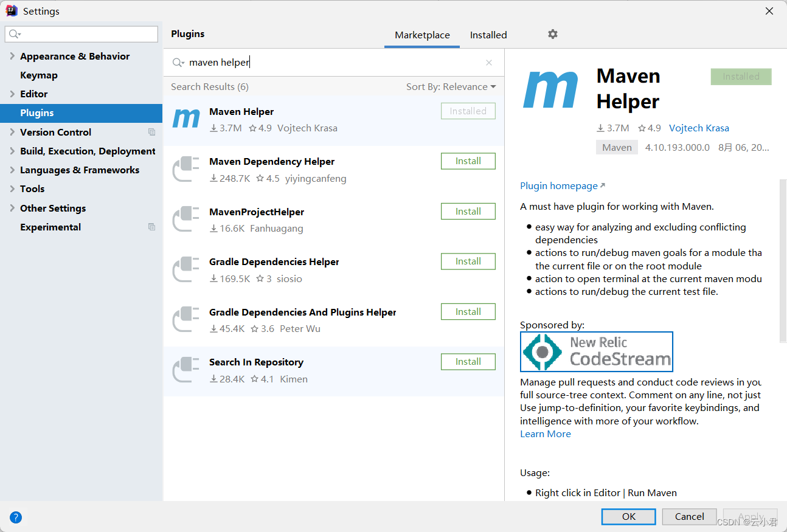
Task: Expand the Languages & Frameworks section
Action: pyautogui.click(x=13, y=170)
